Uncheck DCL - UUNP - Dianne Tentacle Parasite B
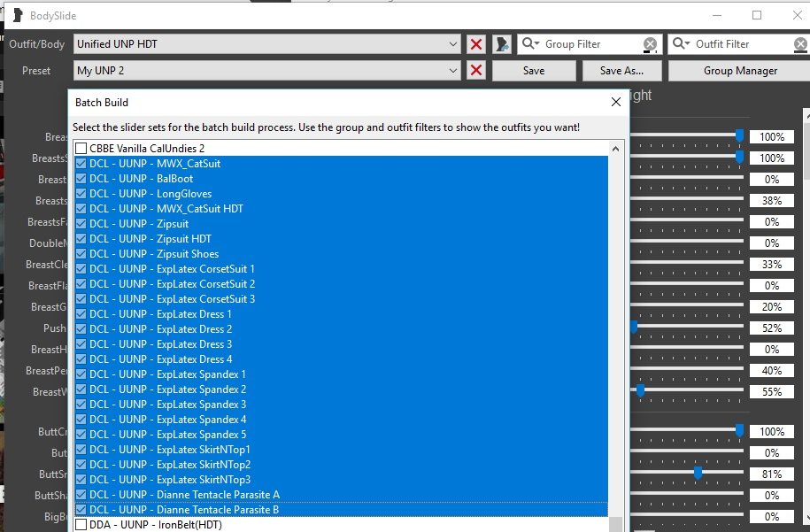810x532 pixels. 81,510
